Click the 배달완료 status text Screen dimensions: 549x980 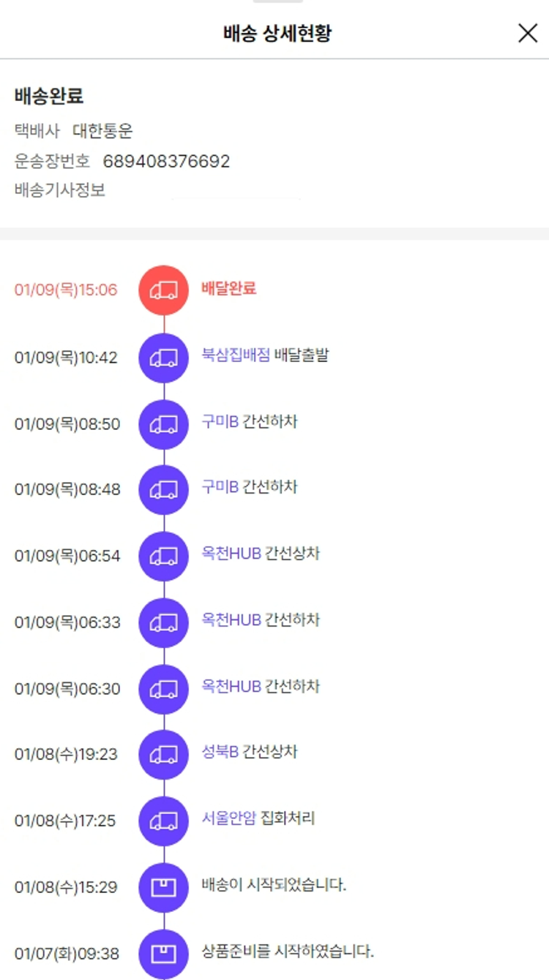pyautogui.click(x=228, y=288)
